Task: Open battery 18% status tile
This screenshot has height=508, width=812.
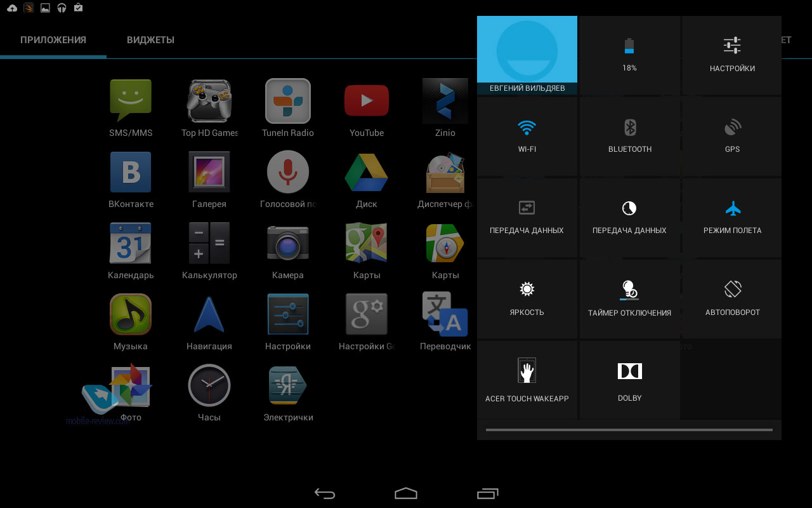Action: [629, 55]
